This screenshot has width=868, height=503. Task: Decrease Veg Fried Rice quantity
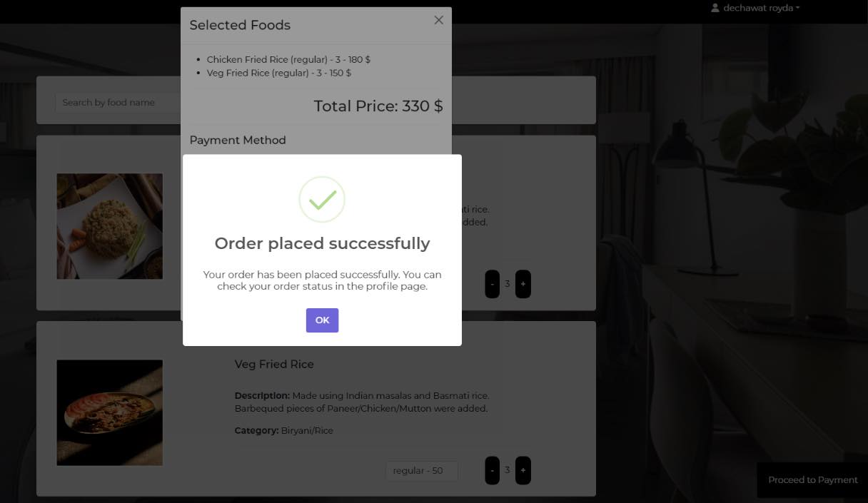(492, 470)
